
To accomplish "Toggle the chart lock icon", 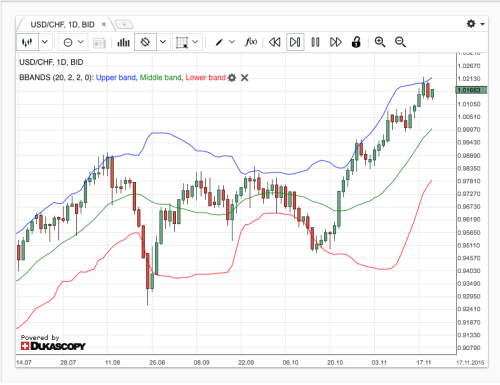I will pyautogui.click(x=356, y=42).
